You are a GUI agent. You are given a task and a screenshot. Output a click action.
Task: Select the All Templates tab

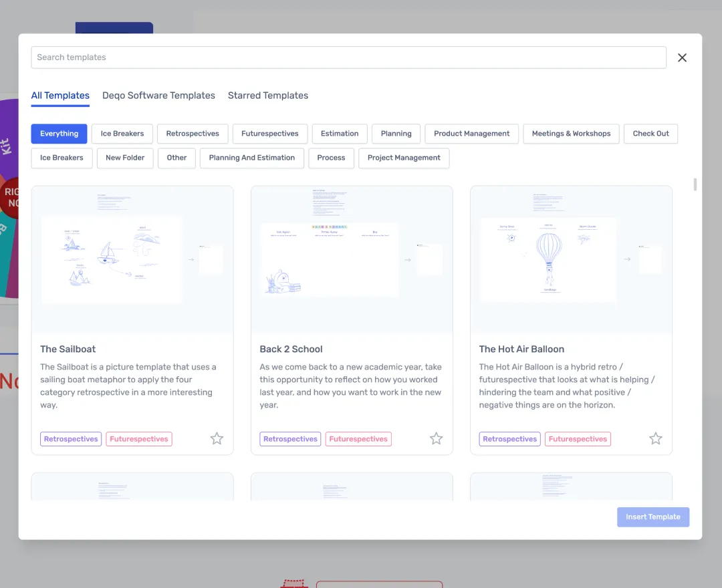tap(60, 96)
